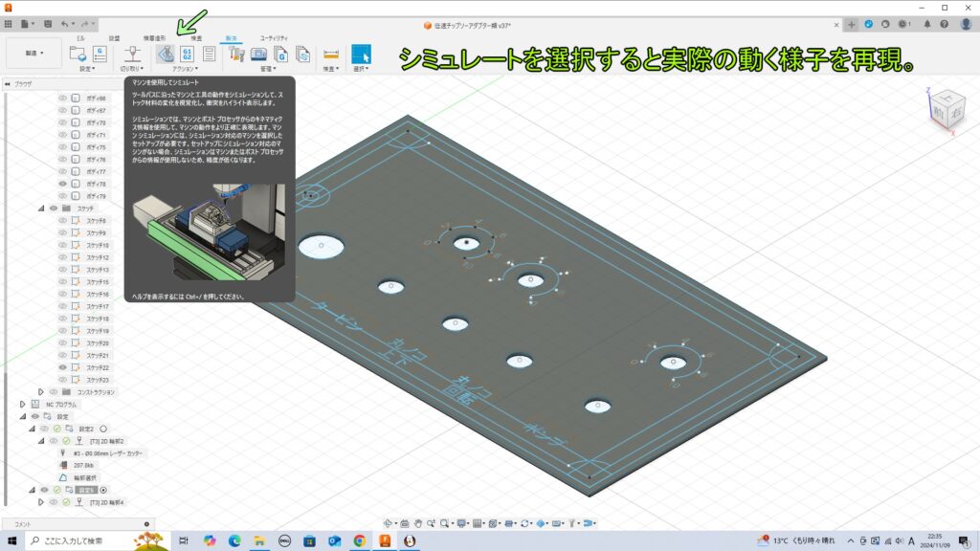Expand the コメント panel with its round button

pyautogui.click(x=146, y=524)
